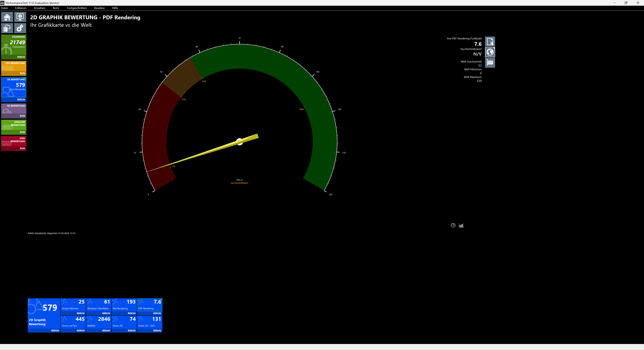Open system information monitor icon
The image size is (644, 350).
click(x=20, y=17)
